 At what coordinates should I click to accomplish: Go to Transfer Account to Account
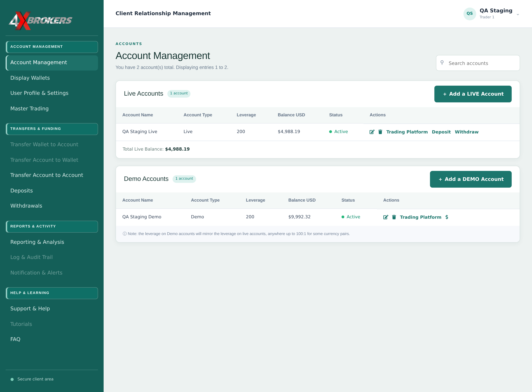[x=47, y=175]
